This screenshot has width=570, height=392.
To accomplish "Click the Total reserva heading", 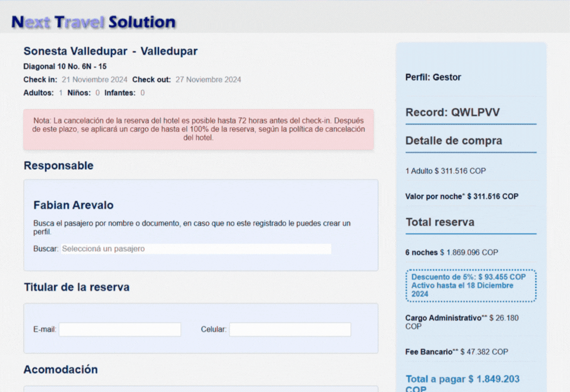I will coord(440,222).
